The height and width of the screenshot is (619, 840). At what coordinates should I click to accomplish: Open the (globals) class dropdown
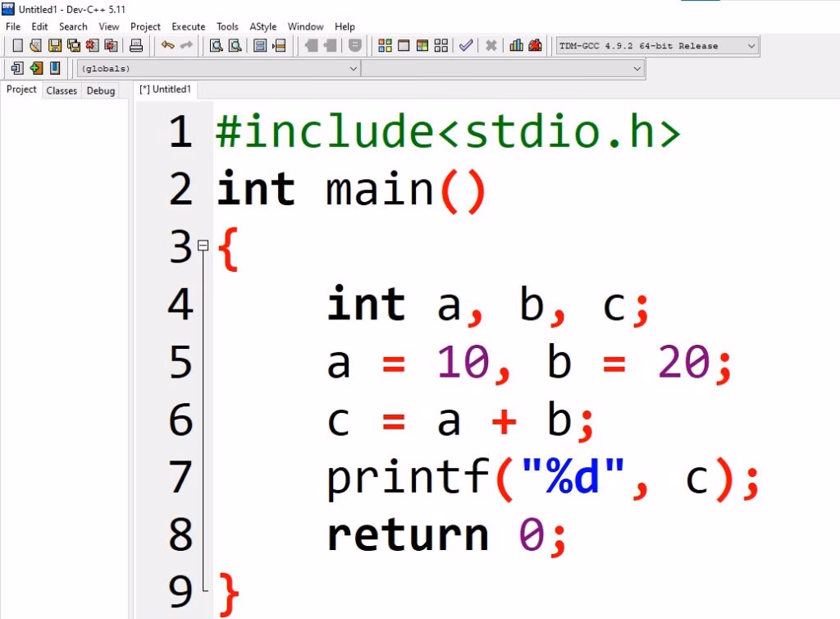pyautogui.click(x=218, y=69)
